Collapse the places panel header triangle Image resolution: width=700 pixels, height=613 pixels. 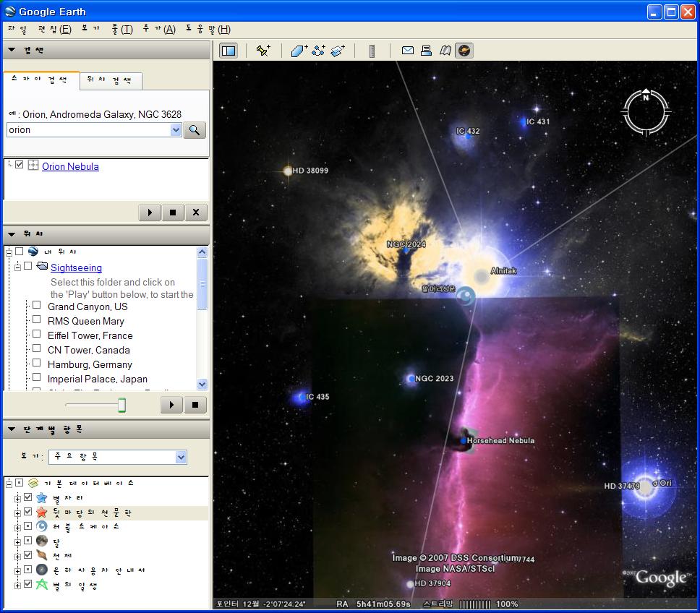click(12, 233)
